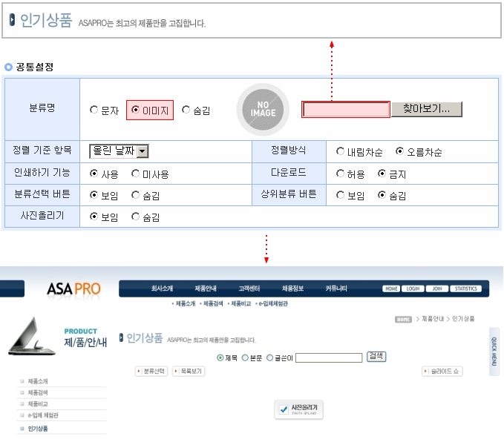Click the LOGIN button in top bar
The image size is (504, 442).
(x=413, y=288)
